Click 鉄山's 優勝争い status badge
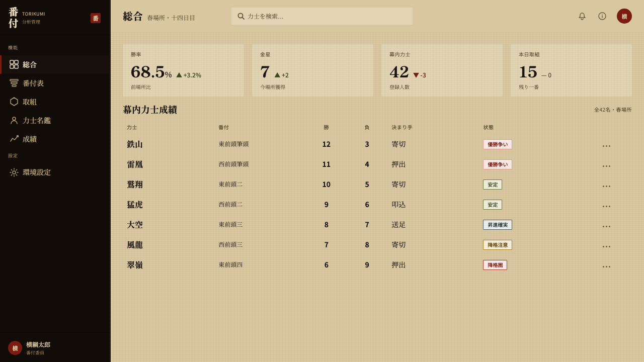This screenshot has height=362, width=644. tap(498, 144)
